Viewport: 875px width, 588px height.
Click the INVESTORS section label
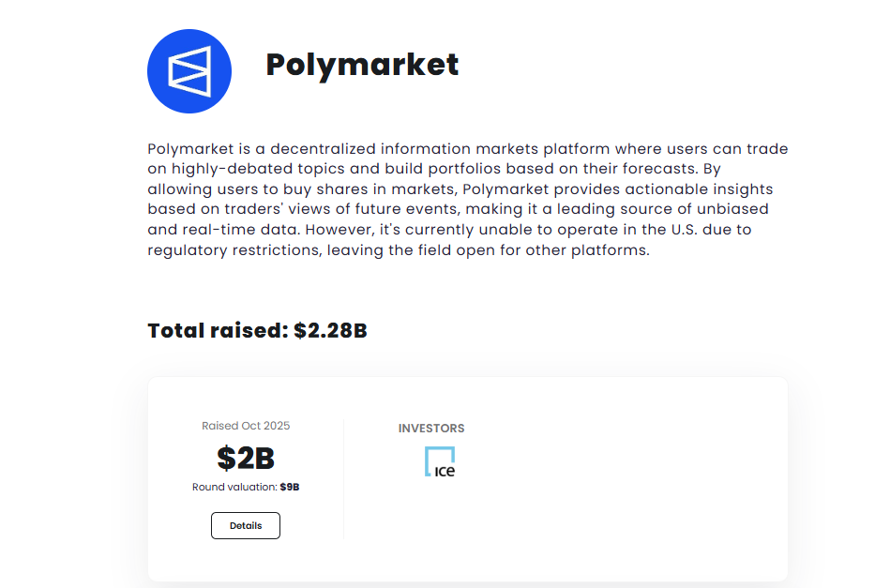431,429
